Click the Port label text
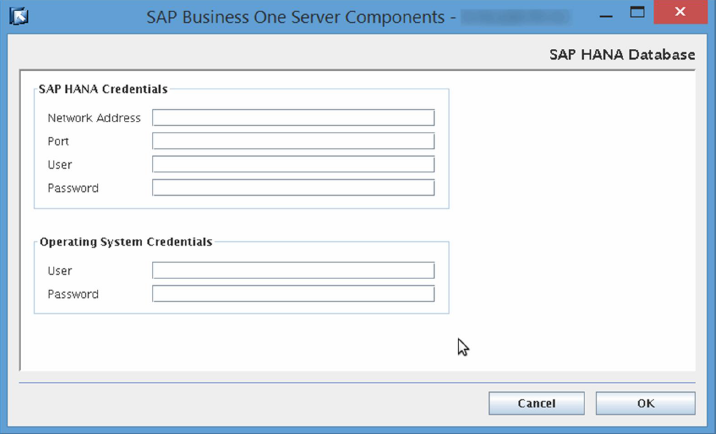Screen dimensions: 716x434 point(58,141)
